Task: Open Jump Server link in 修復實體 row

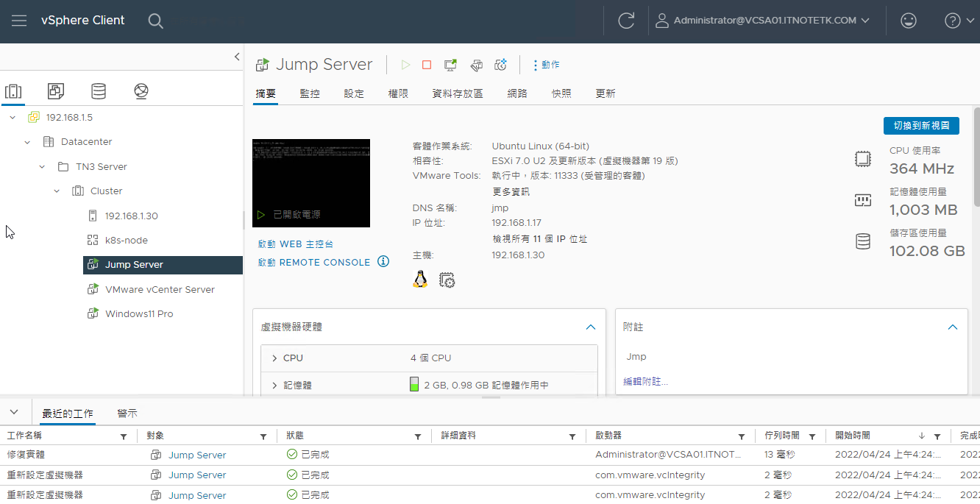Action: point(197,455)
